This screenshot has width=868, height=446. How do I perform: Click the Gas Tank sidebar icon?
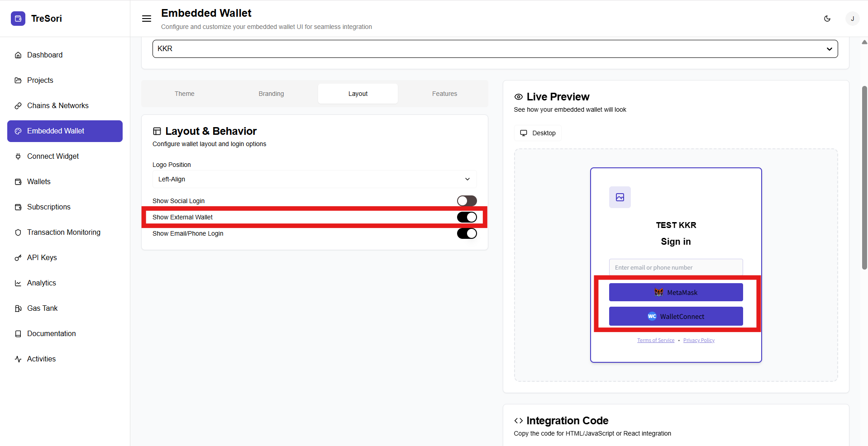(x=18, y=308)
